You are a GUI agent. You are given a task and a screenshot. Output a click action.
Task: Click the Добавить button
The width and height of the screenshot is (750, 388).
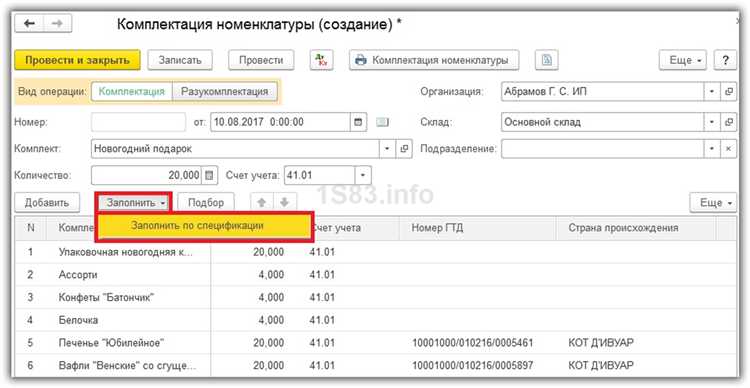pos(47,203)
